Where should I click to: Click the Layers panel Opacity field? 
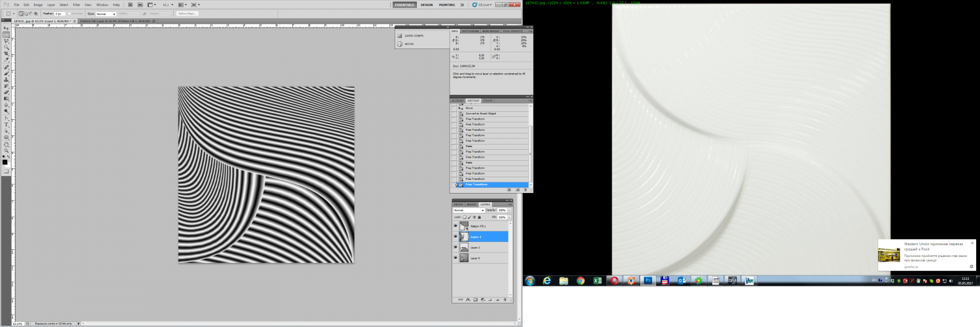[502, 210]
